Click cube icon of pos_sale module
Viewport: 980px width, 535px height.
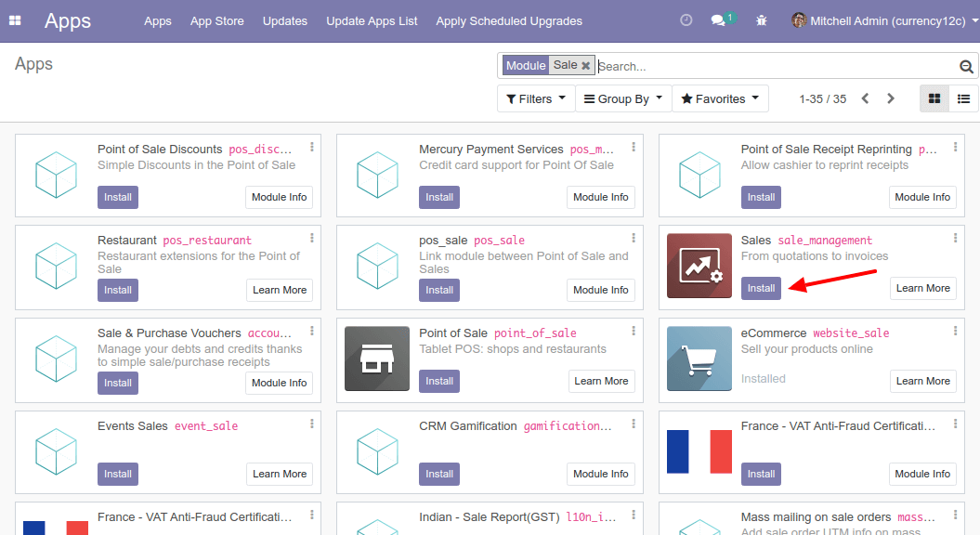(x=377, y=267)
